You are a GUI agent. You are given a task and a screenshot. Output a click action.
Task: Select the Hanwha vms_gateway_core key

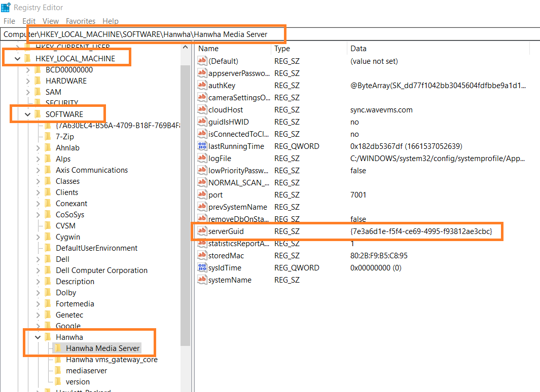pyautogui.click(x=112, y=360)
